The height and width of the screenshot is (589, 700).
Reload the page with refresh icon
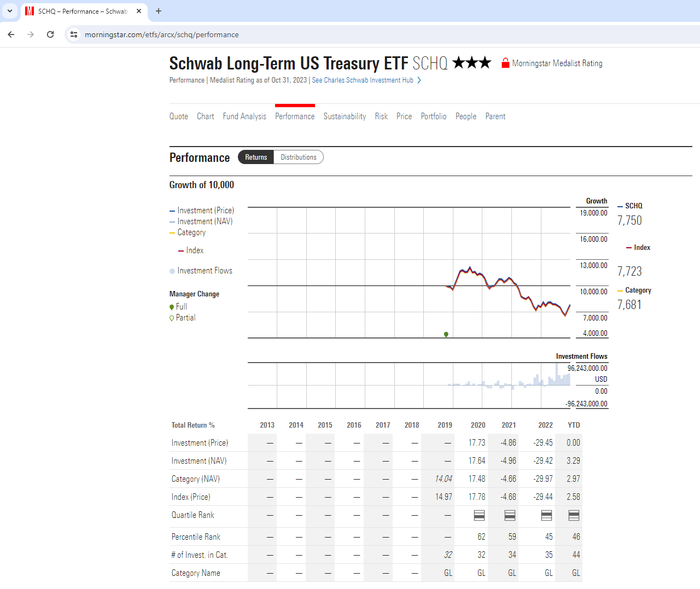tap(50, 34)
